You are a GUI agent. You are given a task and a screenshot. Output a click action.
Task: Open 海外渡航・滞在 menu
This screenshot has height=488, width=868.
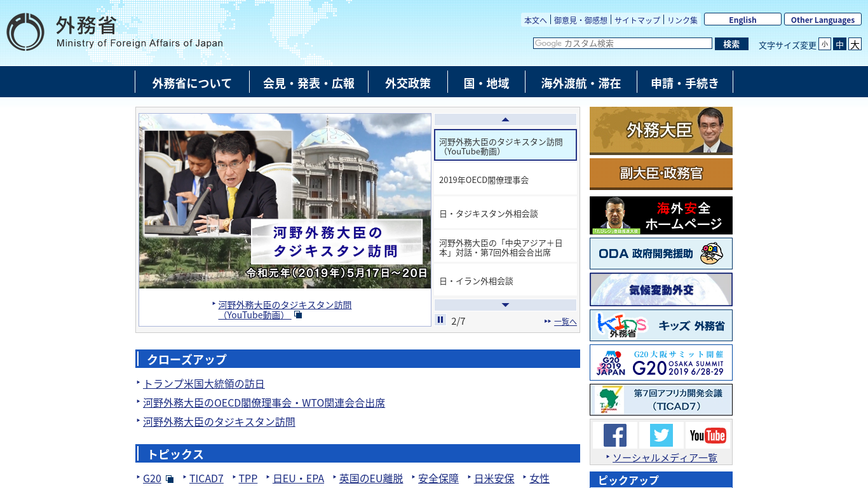(581, 83)
